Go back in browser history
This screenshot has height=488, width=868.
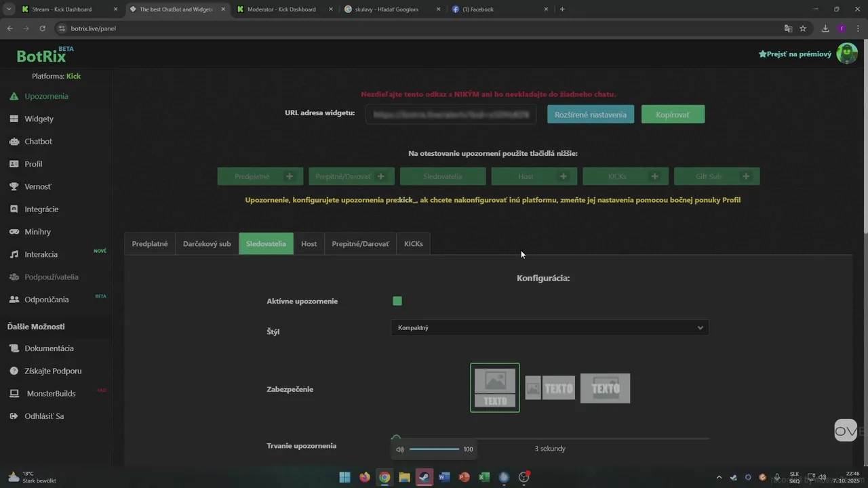(9, 28)
